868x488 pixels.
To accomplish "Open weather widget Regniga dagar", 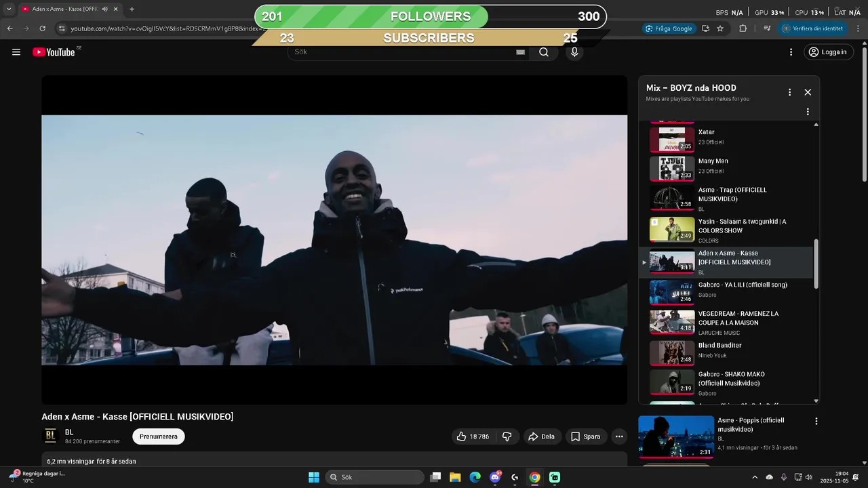I will point(38,476).
